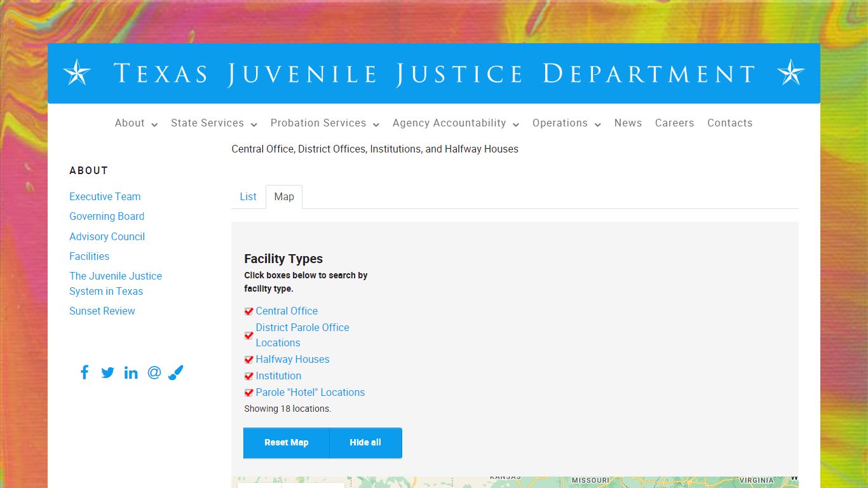868x488 pixels.
Task: Open the Agency Accountability menu label
Action: tap(449, 123)
